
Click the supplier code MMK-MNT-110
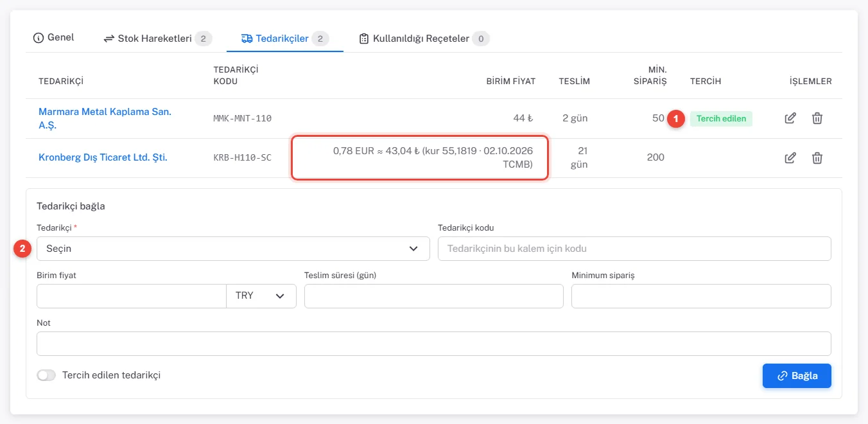pyautogui.click(x=243, y=118)
